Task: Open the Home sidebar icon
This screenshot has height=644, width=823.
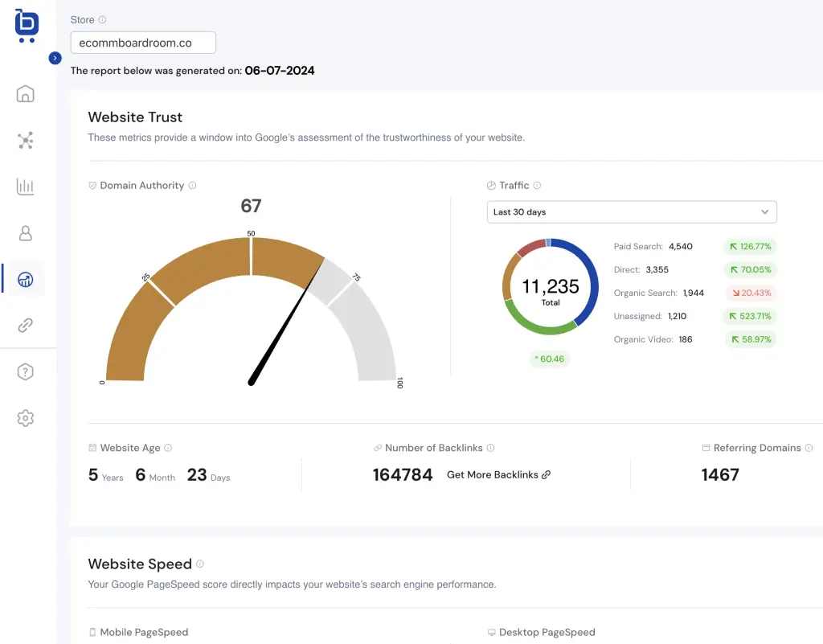Action: click(x=25, y=94)
